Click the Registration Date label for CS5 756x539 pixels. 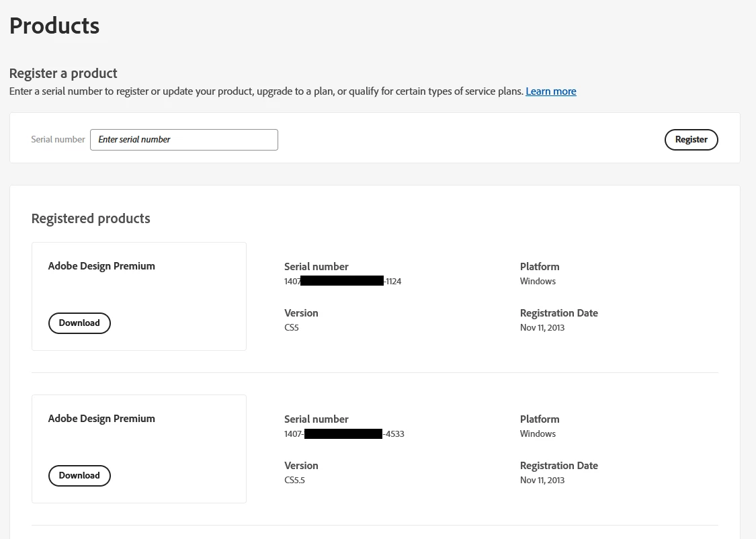559,313
